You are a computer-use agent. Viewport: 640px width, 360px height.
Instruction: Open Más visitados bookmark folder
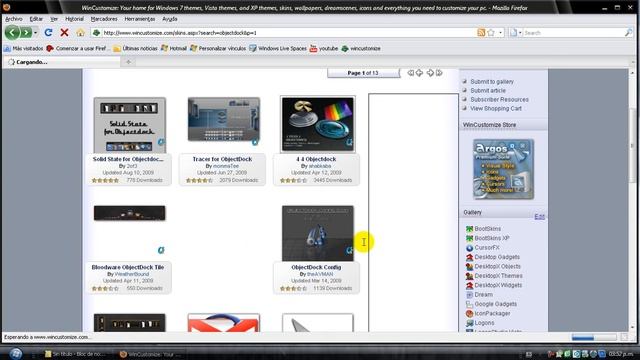23,48
